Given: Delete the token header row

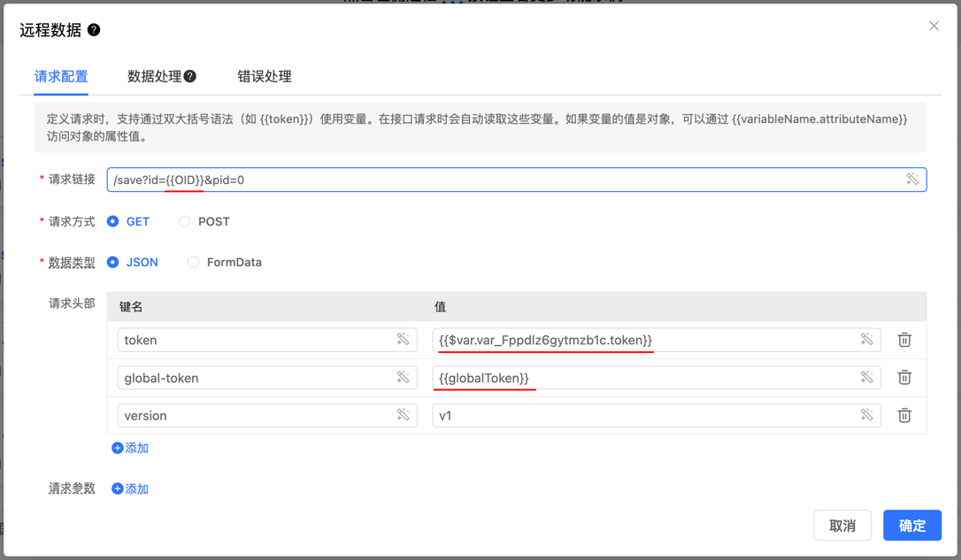Looking at the screenshot, I should pos(904,340).
